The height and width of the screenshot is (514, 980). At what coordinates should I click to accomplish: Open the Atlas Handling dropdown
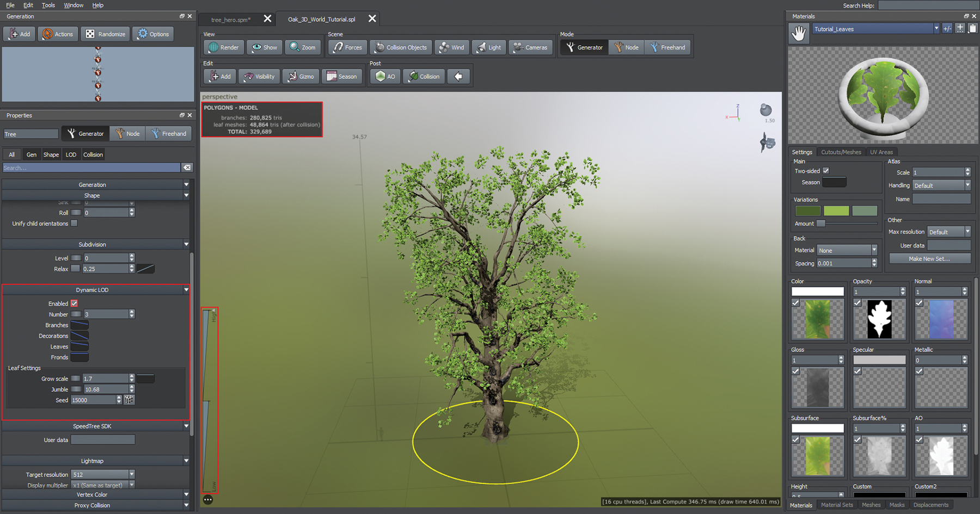pyautogui.click(x=941, y=185)
